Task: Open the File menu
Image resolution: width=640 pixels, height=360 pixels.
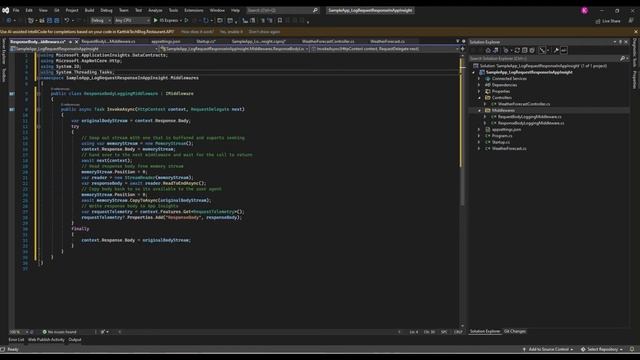Action: [16, 10]
